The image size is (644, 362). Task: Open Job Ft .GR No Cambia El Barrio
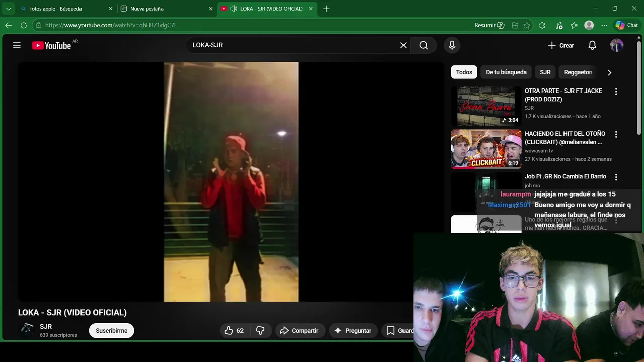pos(566,176)
